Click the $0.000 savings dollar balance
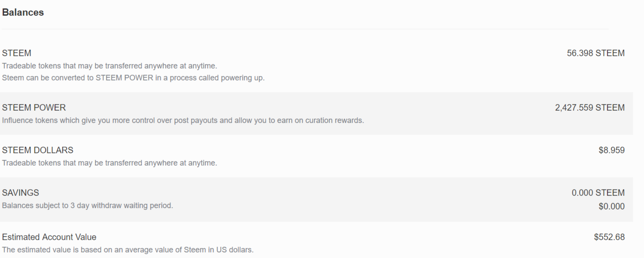The height and width of the screenshot is (258, 644). click(x=611, y=206)
